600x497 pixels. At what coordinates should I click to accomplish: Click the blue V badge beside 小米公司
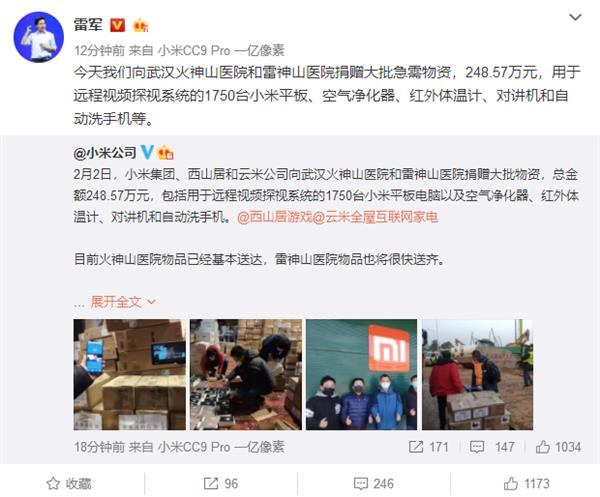147,153
